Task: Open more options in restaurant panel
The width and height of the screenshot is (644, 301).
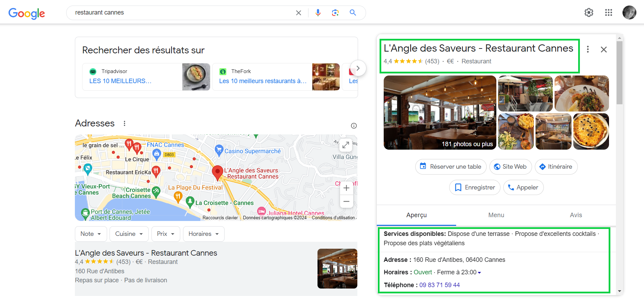Action: click(x=588, y=49)
